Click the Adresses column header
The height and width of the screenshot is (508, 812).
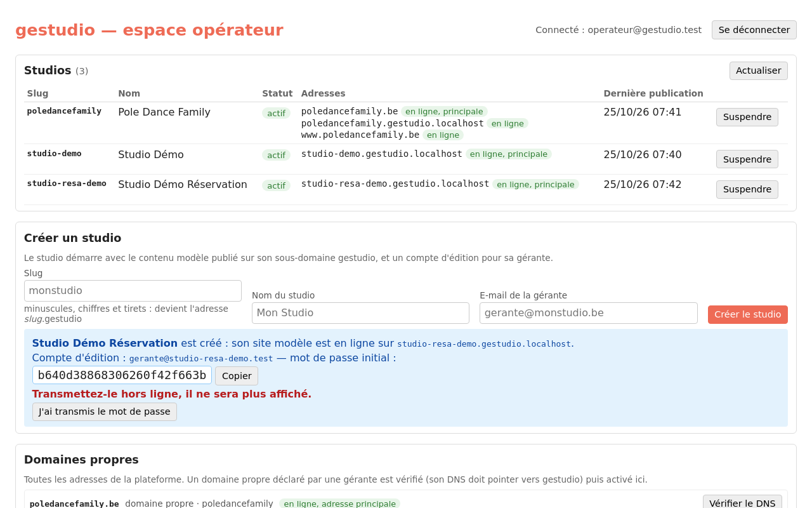coord(324,93)
